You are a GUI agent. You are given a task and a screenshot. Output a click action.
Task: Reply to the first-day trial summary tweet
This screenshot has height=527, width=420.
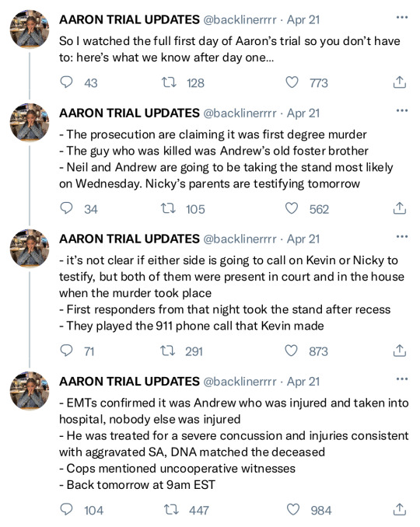point(66,82)
